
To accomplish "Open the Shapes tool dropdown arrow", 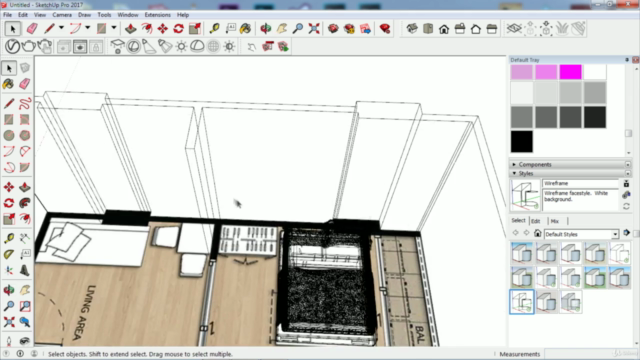I will pyautogui.click(x=113, y=28).
